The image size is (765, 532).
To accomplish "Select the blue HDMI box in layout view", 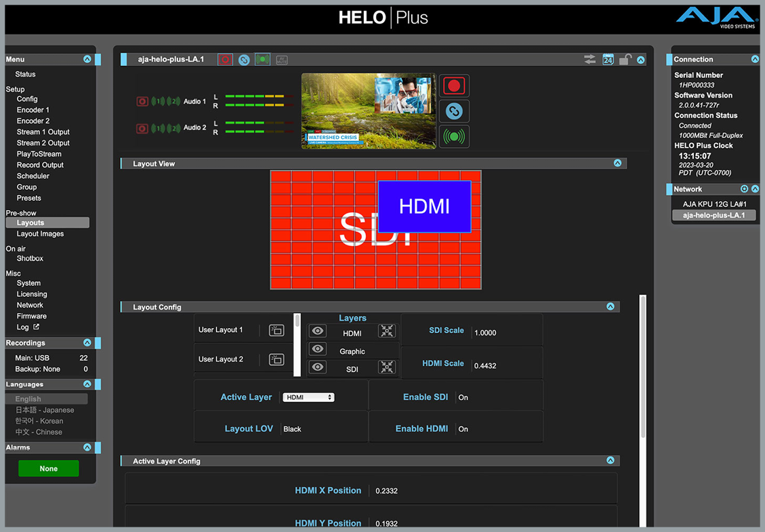I will (x=424, y=207).
